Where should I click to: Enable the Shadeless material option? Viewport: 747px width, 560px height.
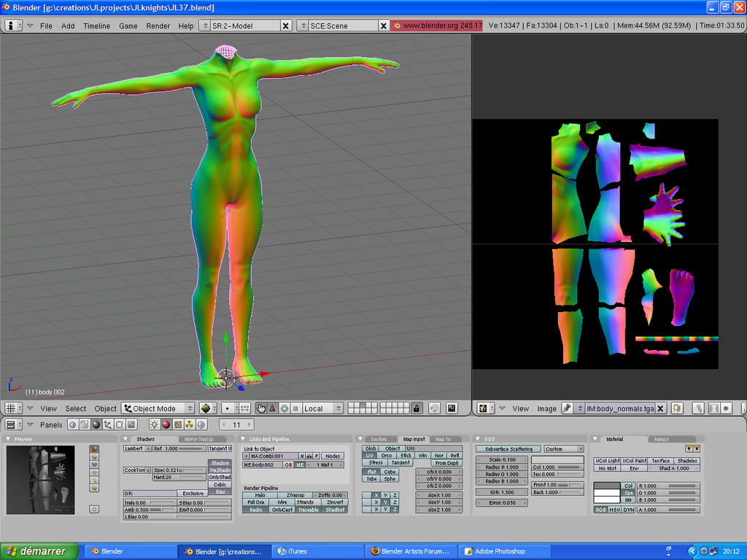pos(687,461)
